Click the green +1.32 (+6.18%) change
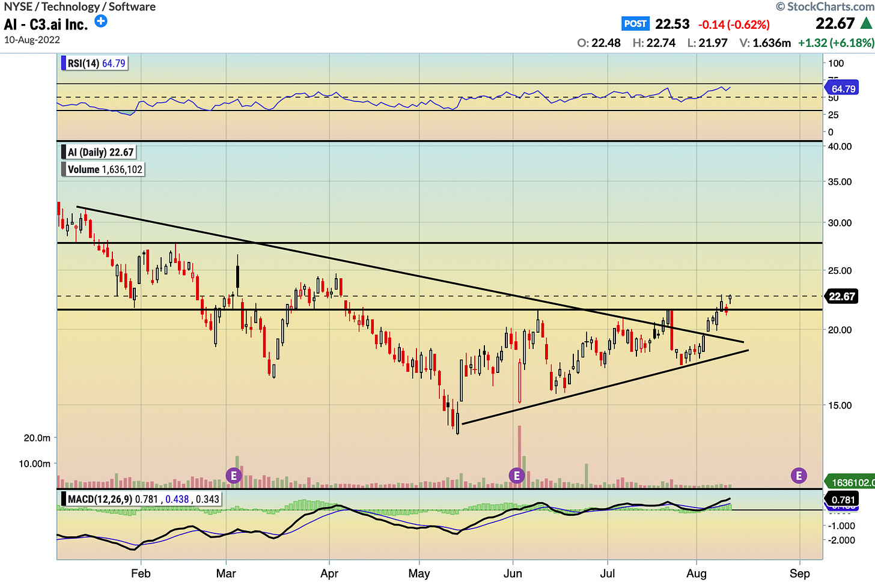875x588 pixels. tap(836, 43)
